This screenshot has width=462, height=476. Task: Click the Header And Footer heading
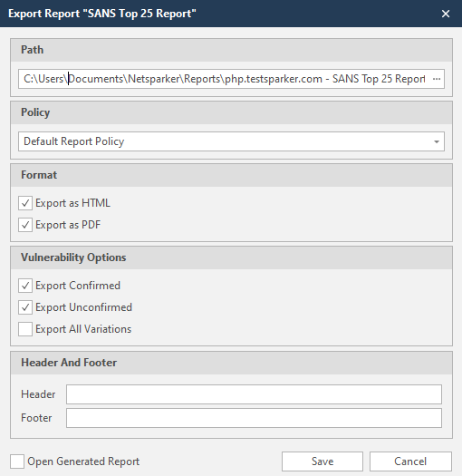(x=69, y=363)
